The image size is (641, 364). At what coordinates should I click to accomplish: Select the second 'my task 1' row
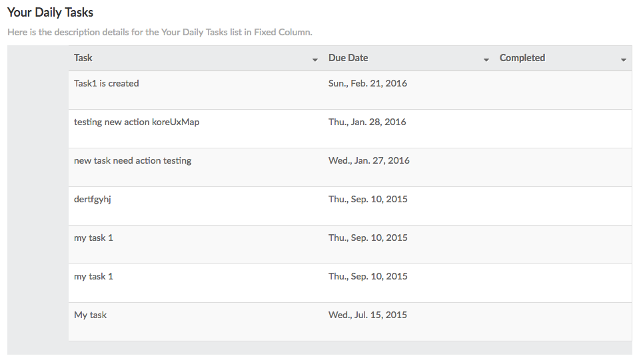click(93, 277)
